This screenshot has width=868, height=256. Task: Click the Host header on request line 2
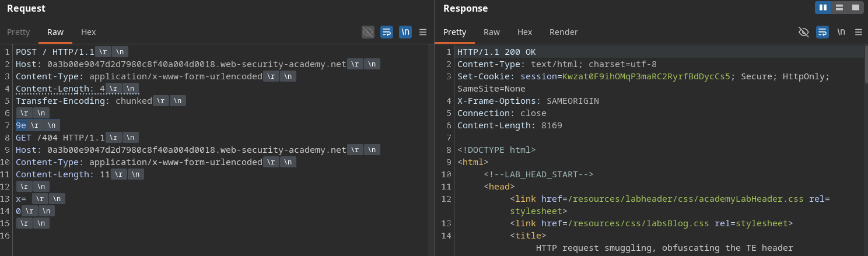click(181, 64)
